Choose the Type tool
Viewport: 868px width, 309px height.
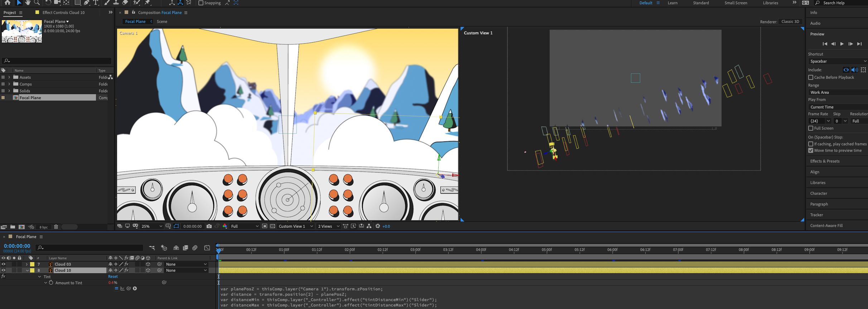coord(96,3)
